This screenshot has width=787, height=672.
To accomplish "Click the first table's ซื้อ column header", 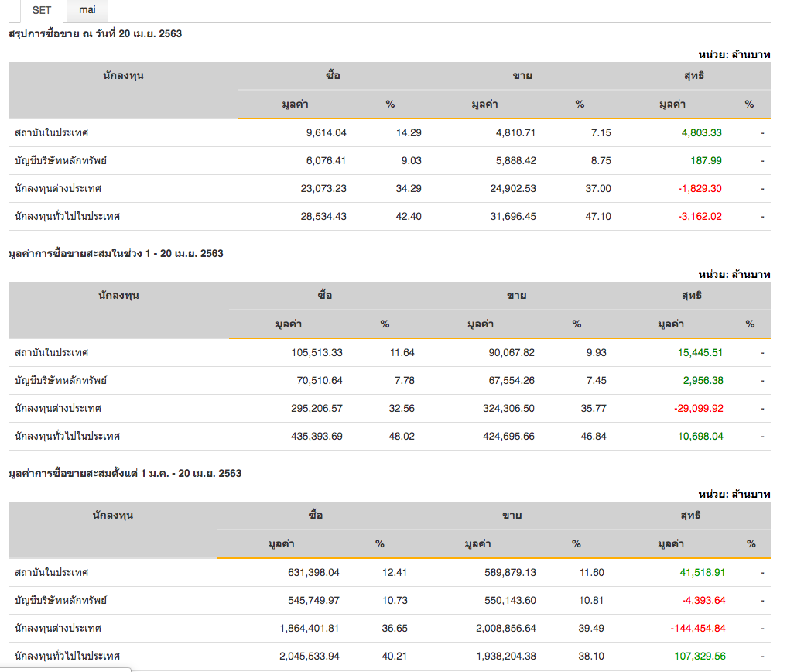I will coord(333,76).
